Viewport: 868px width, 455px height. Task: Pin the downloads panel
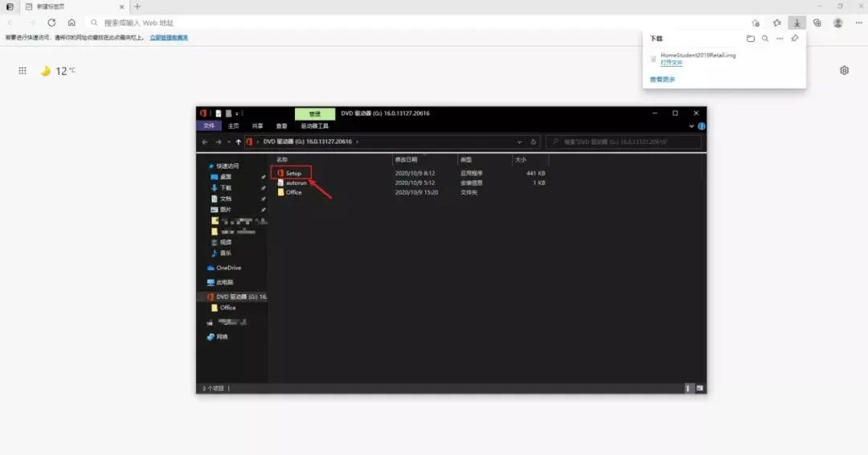(x=795, y=39)
